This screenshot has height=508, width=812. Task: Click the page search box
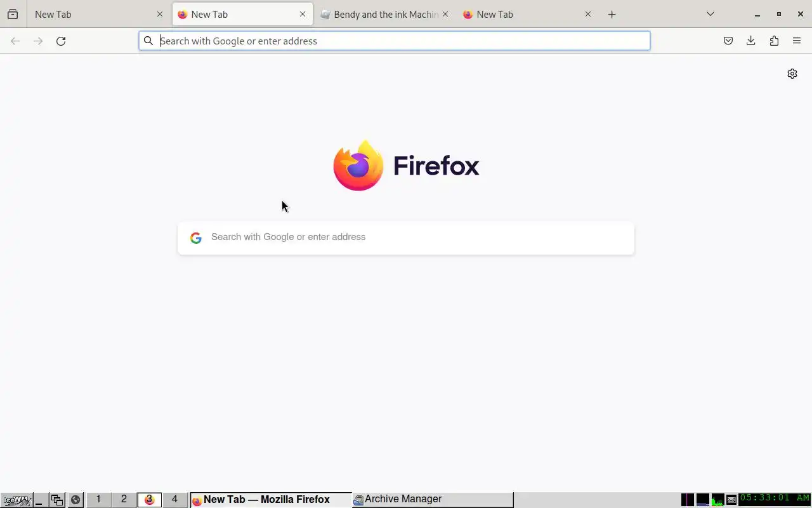click(406, 237)
